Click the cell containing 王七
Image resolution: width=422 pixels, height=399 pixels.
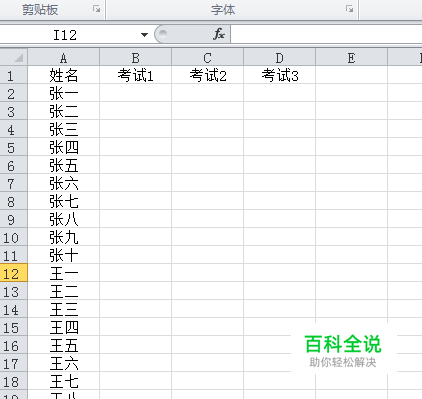tap(63, 381)
